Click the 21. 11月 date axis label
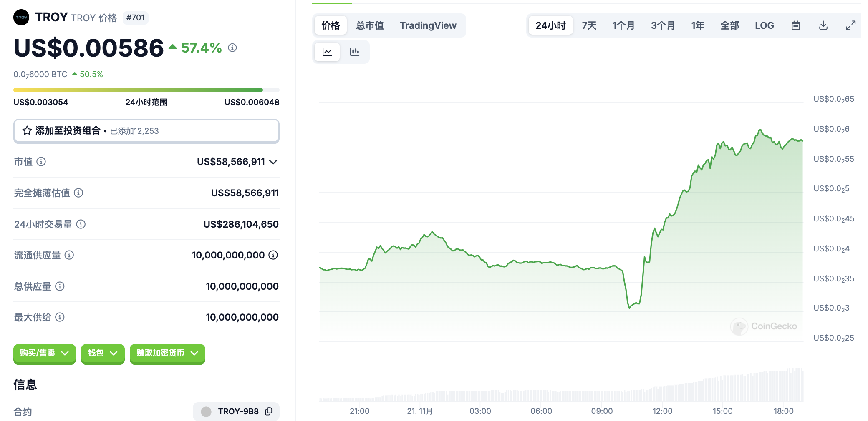868x421 pixels. tap(420, 411)
